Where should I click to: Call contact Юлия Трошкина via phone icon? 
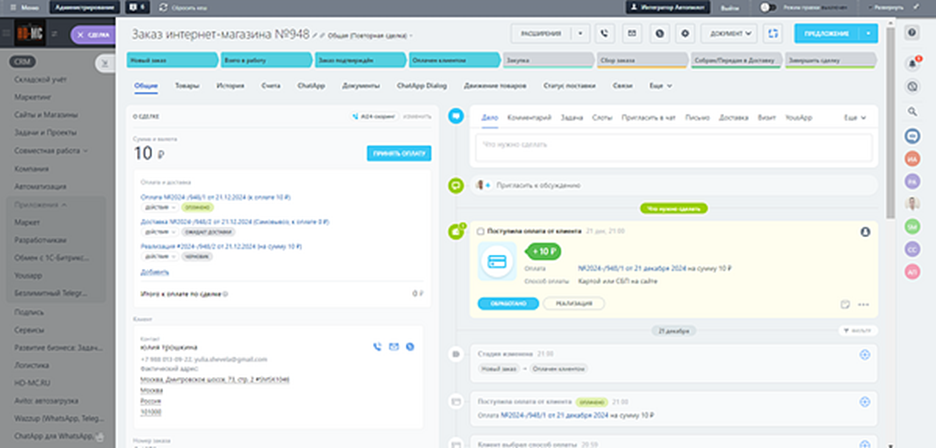[377, 347]
